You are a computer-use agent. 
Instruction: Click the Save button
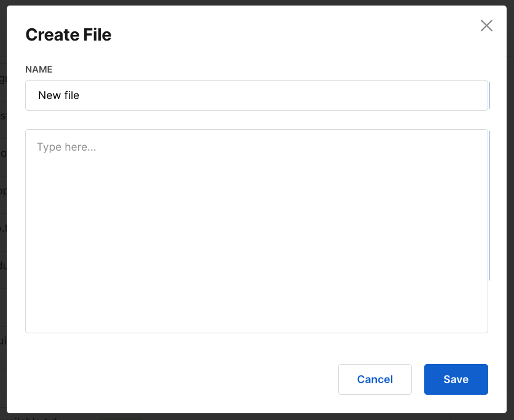coord(456,379)
